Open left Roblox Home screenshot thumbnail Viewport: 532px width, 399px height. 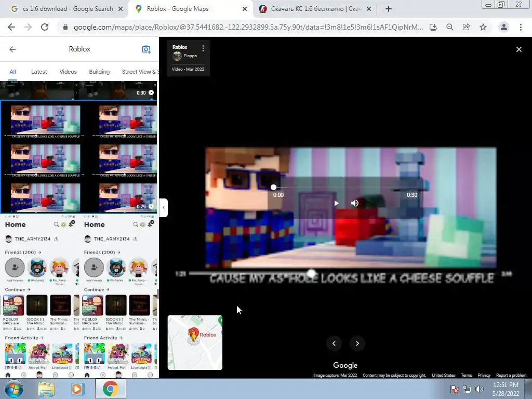point(39,296)
